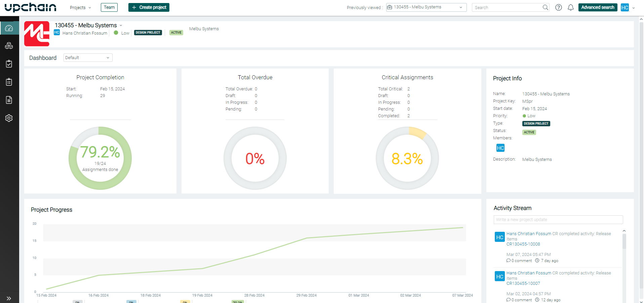
Task: Open the help question mark icon
Action: point(559,7)
